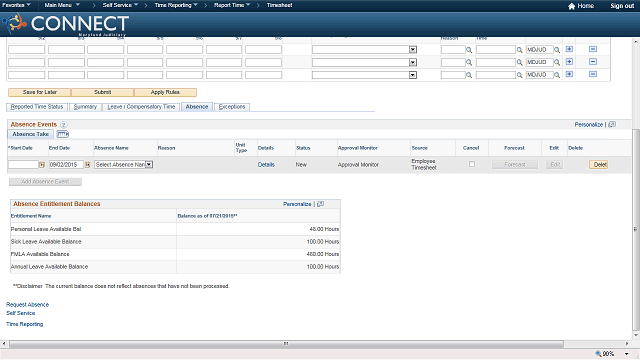Open the Request Absence link
Image resolution: width=640 pixels, height=360 pixels.
pos(27,304)
